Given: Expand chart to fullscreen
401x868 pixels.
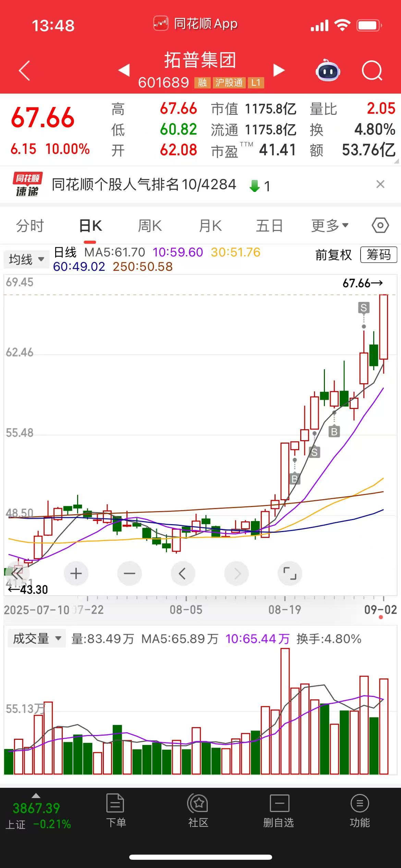Looking at the screenshot, I should click(x=290, y=573).
